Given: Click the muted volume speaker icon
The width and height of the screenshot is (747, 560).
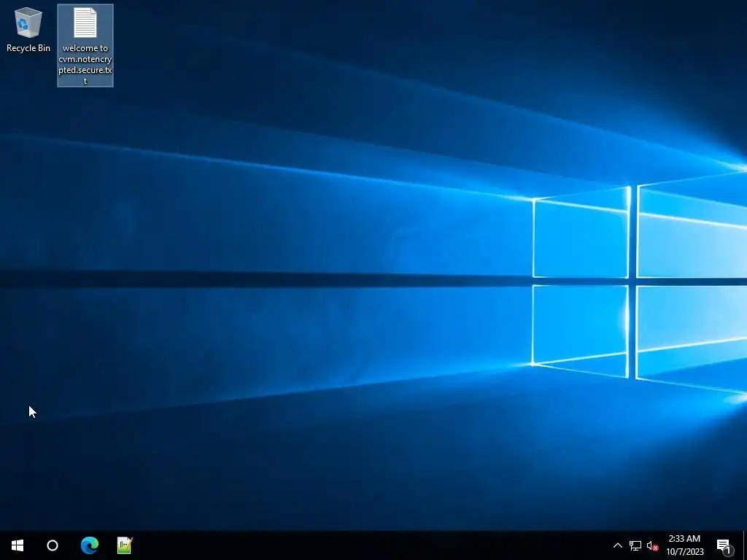Looking at the screenshot, I should click(652, 545).
